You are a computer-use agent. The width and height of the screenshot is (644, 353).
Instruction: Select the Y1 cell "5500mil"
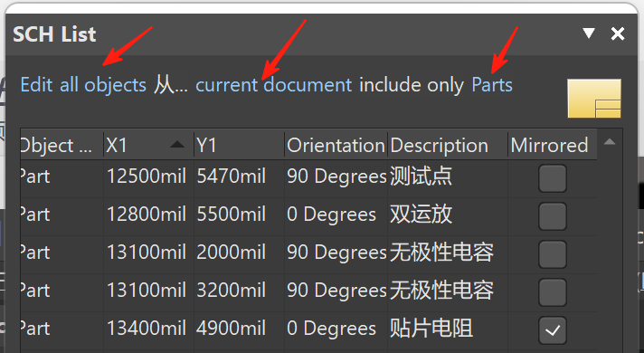point(239,216)
